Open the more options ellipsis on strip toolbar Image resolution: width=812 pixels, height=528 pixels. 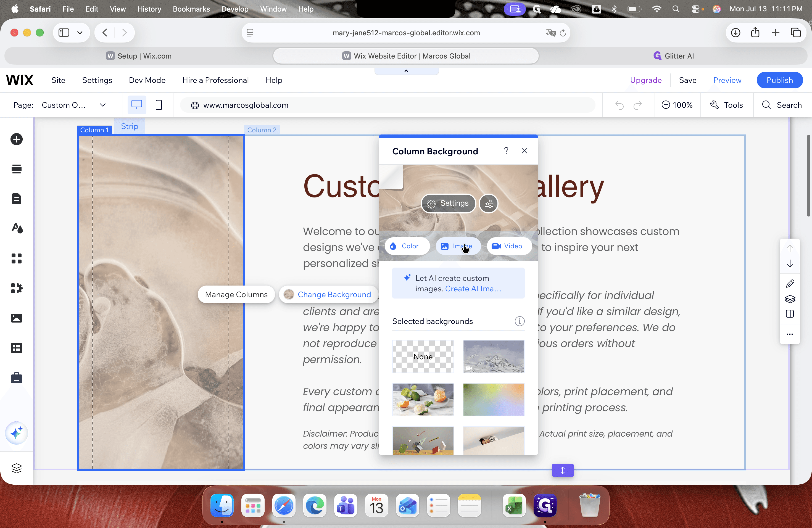pos(790,334)
